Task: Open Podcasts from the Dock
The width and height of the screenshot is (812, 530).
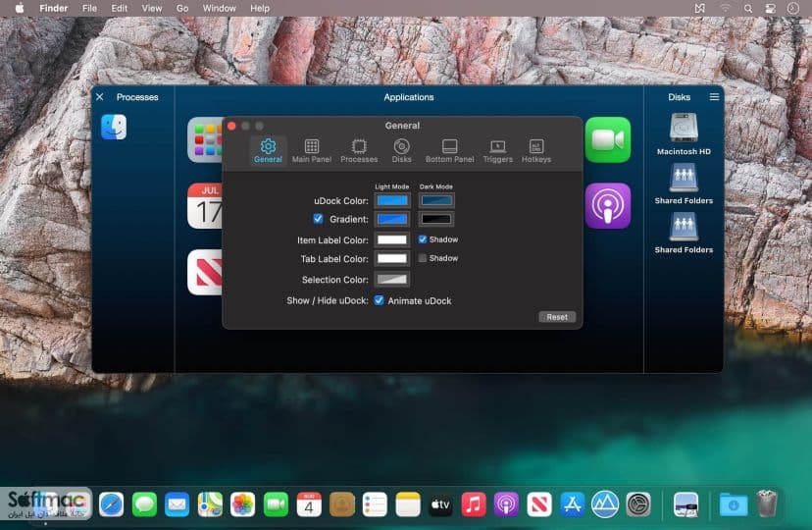Action: coord(506,504)
